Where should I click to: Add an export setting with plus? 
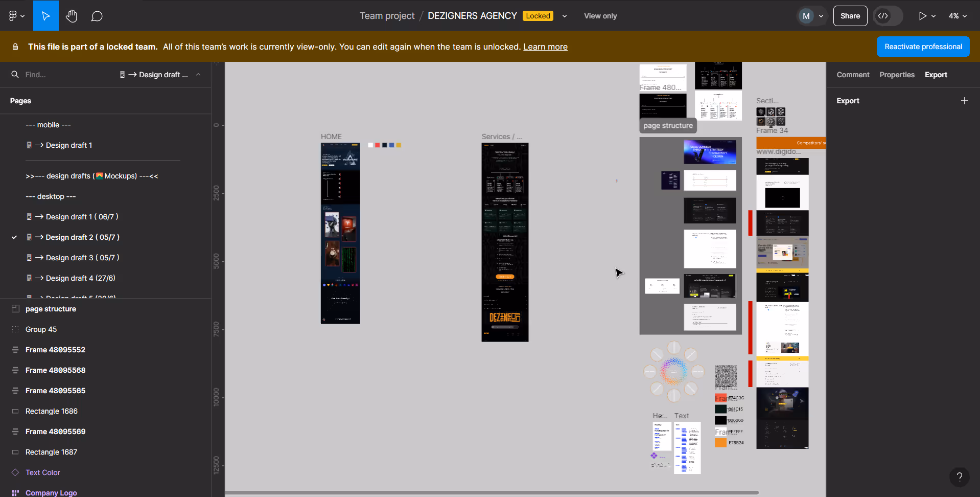[964, 101]
